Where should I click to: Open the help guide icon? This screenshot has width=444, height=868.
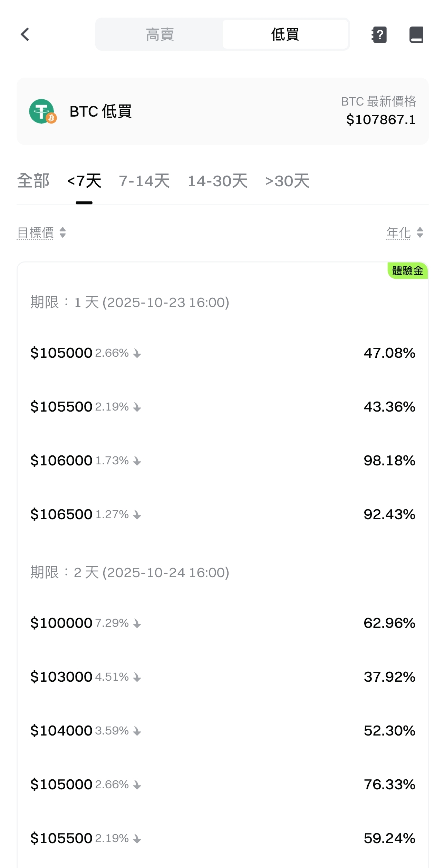pyautogui.click(x=379, y=34)
